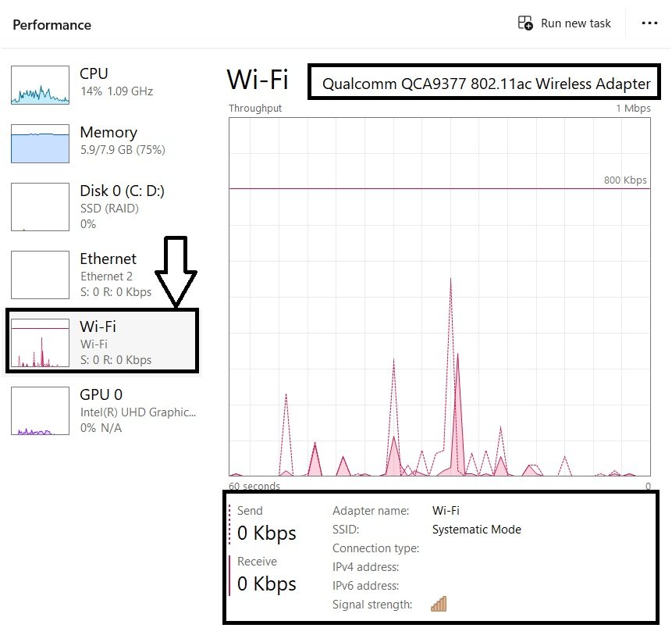
Task: Click Memory 5.9/7.9 GB (75%) reading
Action: pos(123,150)
